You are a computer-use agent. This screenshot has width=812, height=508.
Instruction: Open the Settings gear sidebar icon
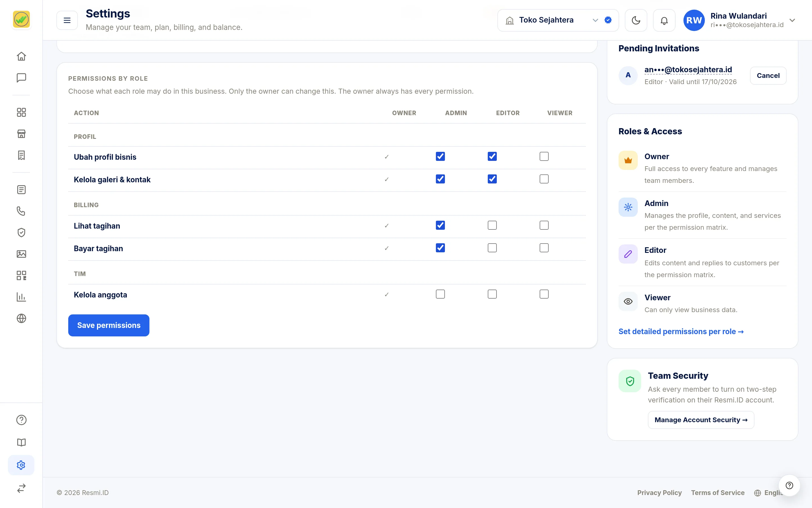(x=21, y=465)
